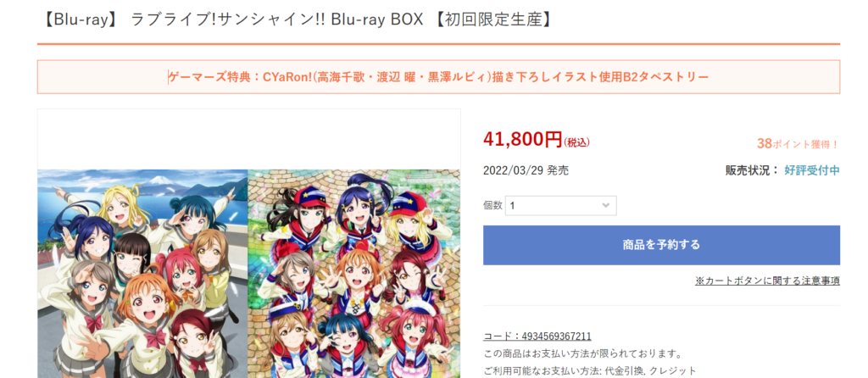Click the お支払い方法が限られております notice text

tap(583, 353)
